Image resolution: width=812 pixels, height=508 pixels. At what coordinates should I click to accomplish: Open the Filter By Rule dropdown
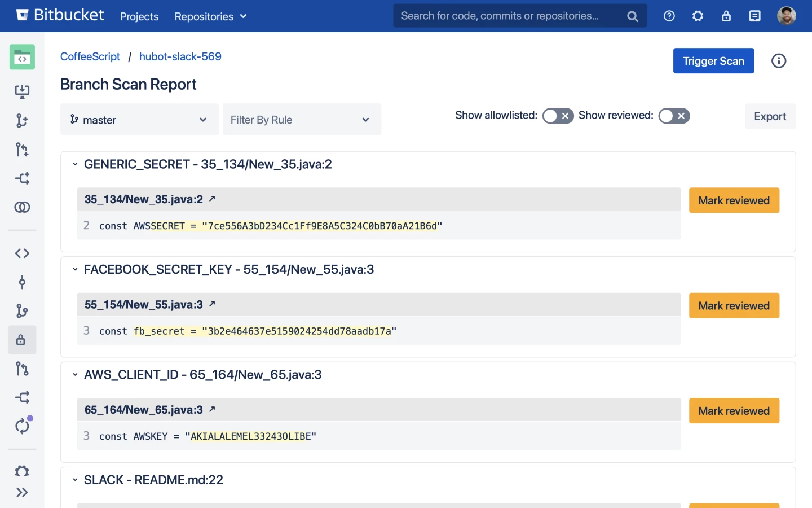click(302, 120)
